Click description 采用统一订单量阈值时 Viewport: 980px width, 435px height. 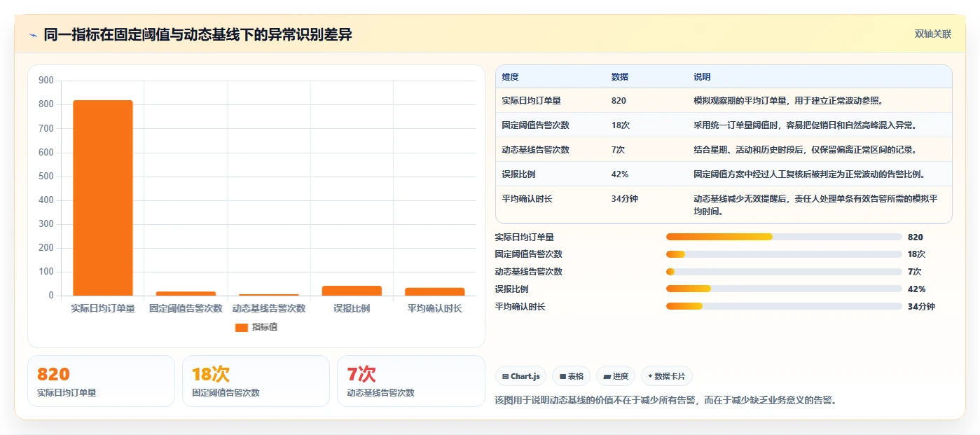(805, 125)
